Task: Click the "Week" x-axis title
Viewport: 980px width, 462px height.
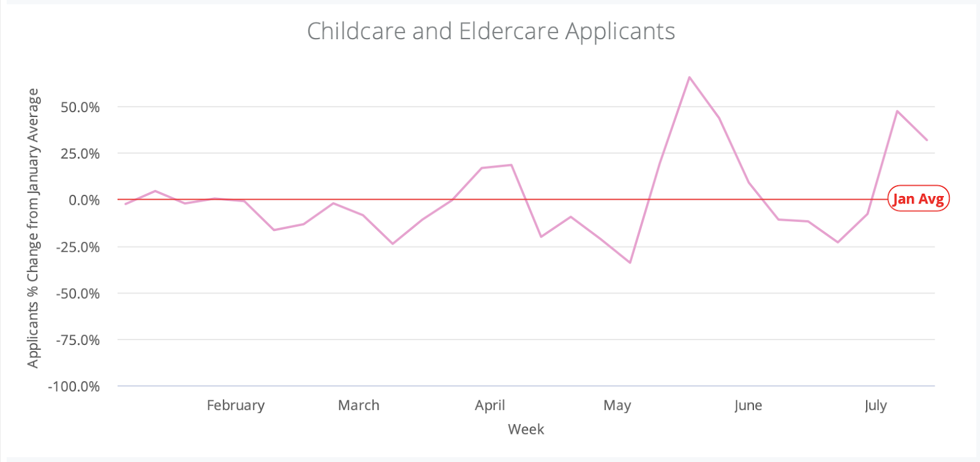Action: (x=526, y=429)
